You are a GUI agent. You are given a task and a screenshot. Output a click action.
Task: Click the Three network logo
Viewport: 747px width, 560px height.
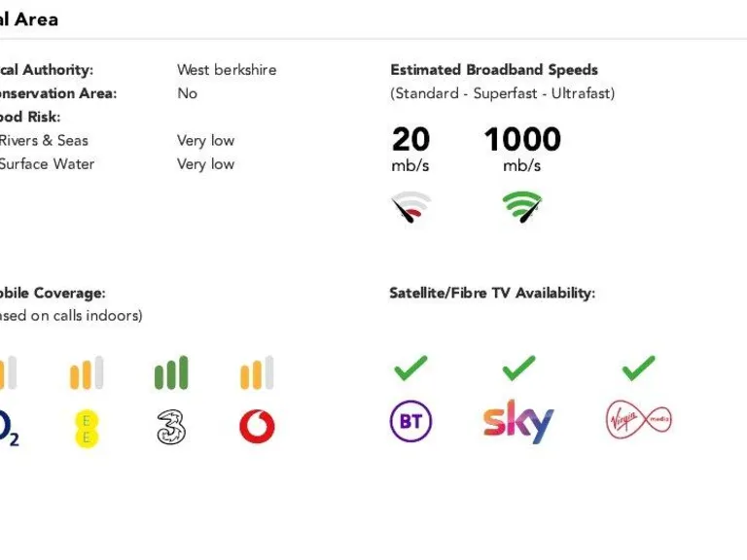coord(171,427)
